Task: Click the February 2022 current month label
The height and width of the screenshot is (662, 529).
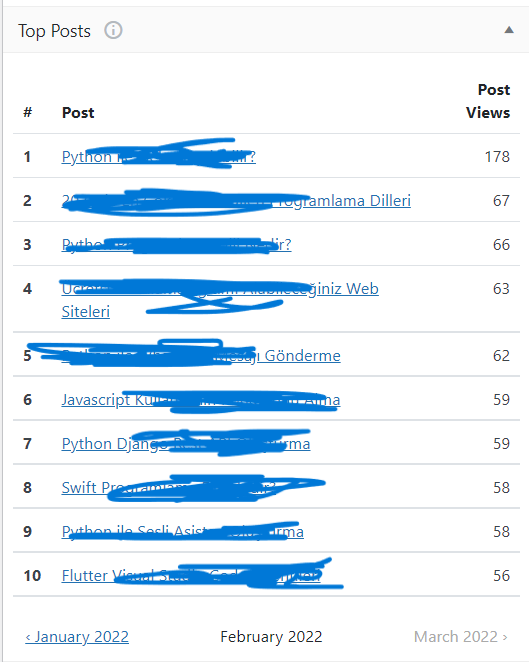Action: coord(271,636)
